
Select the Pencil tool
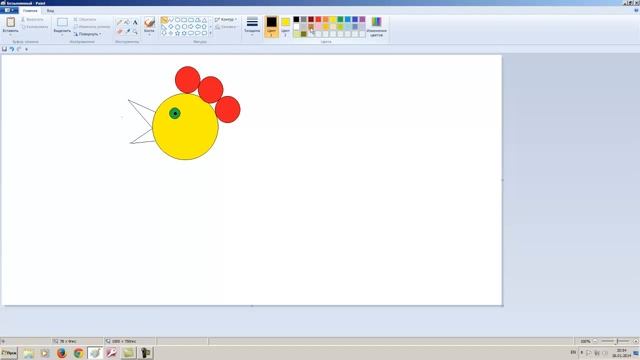tap(120, 22)
